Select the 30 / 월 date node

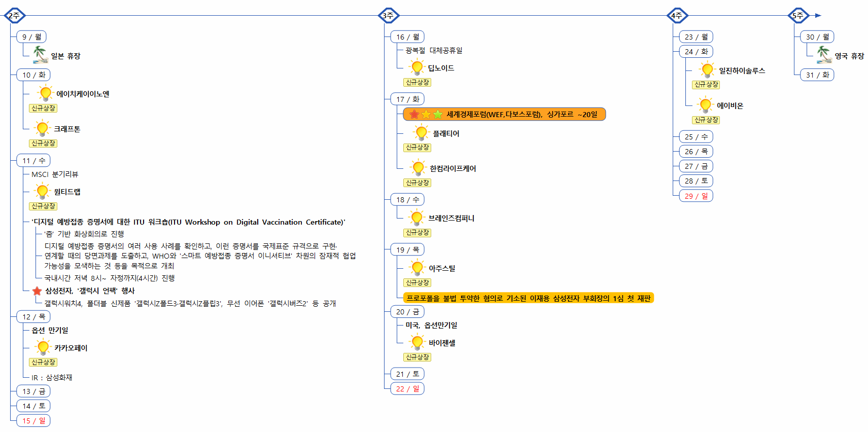pos(817,37)
